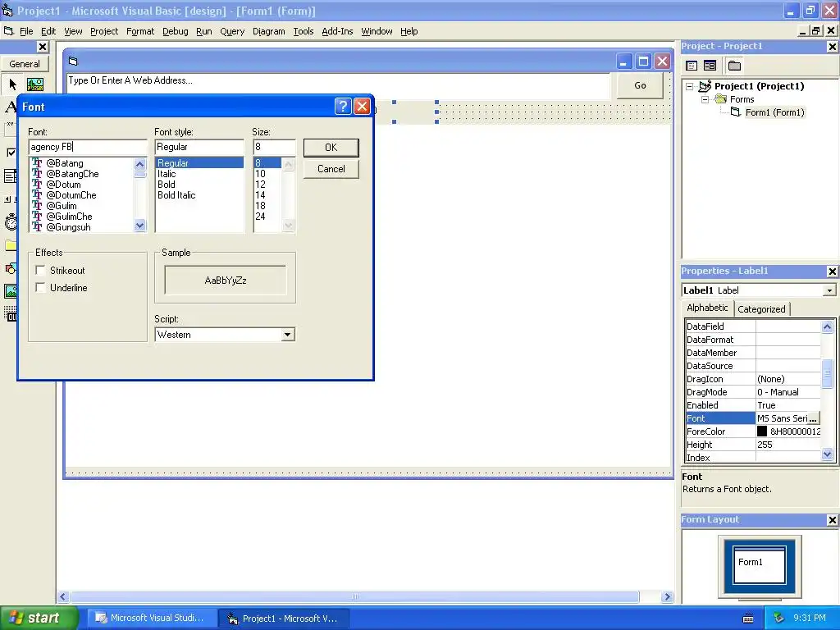Click the Project1 project node icon

pos(705,85)
